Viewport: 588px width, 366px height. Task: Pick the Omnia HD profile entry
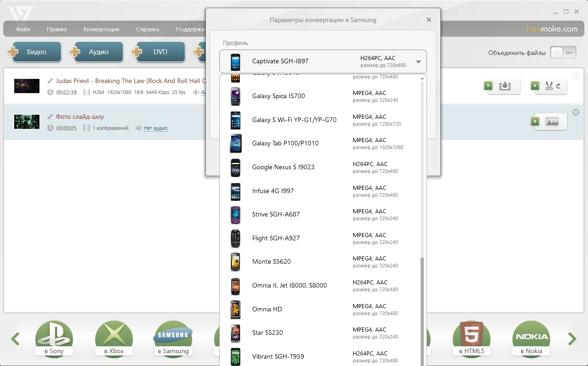pyautogui.click(x=323, y=310)
